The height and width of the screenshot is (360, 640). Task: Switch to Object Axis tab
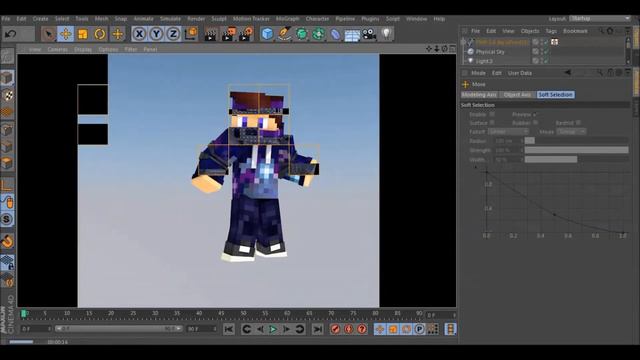coord(518,95)
